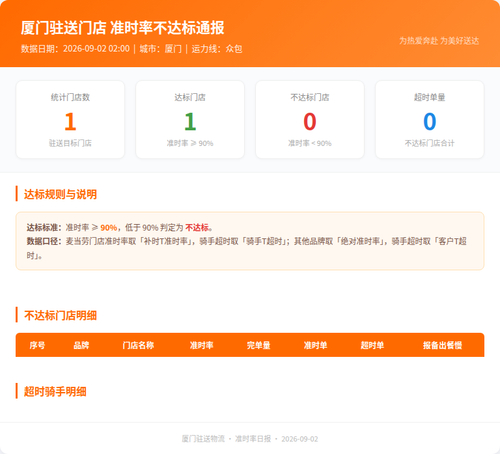Click the green 1 under 达标门店
The width and height of the screenshot is (500, 454).
190,121
